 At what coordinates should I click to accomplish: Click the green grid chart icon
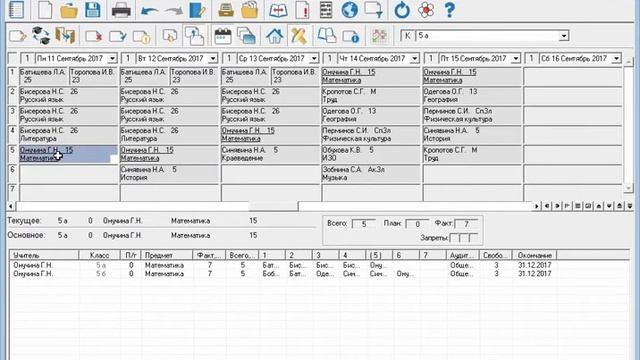tap(379, 36)
